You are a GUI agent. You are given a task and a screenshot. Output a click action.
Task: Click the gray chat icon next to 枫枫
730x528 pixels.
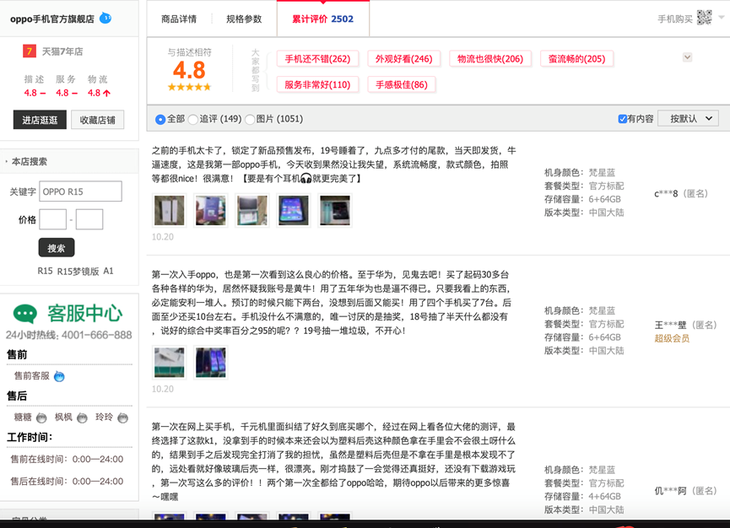pos(82,418)
